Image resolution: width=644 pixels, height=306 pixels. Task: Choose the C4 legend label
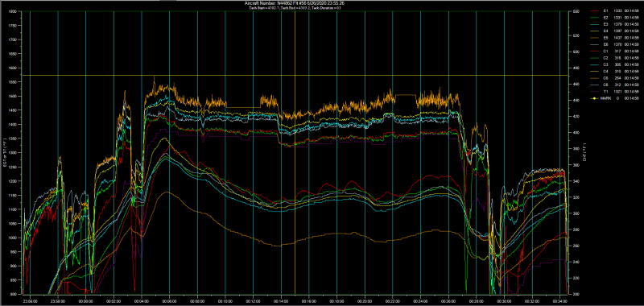coord(605,72)
